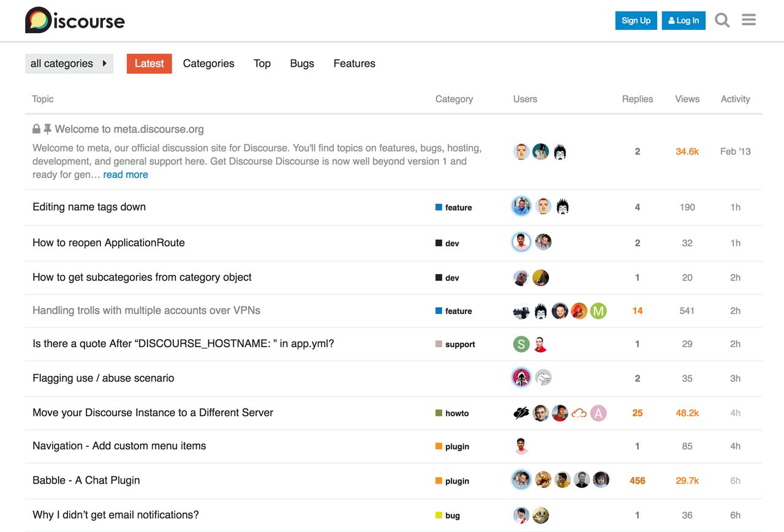Screen dimensions: 784x532
Task: Click last avatar in Babble Chat Plugin row
Action: pyautogui.click(x=601, y=480)
